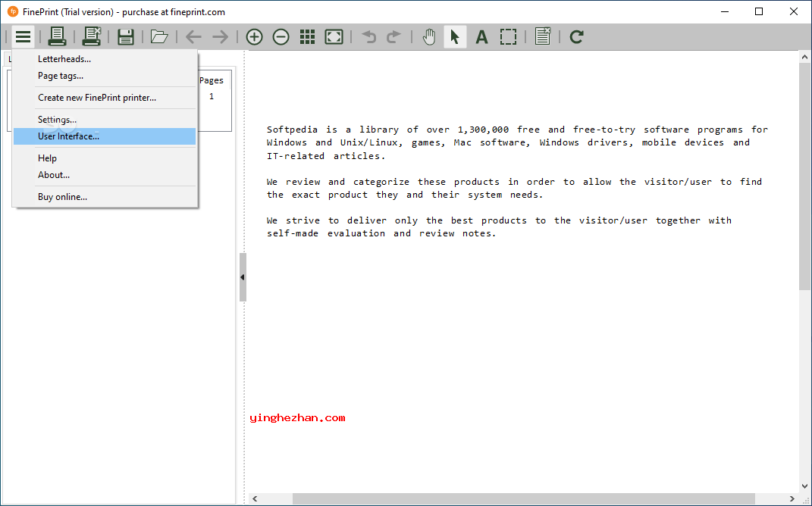Image resolution: width=812 pixels, height=506 pixels.
Task: Select the Hand pan tool
Action: point(429,36)
